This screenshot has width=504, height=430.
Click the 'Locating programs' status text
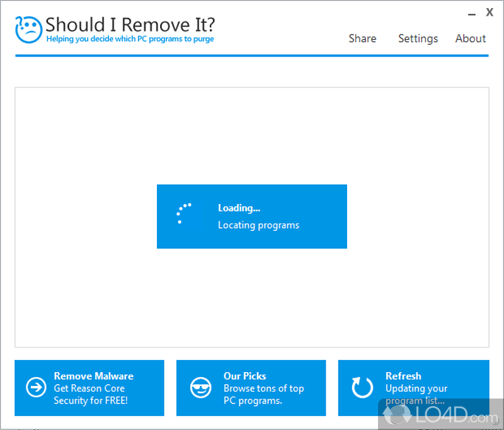tap(258, 225)
